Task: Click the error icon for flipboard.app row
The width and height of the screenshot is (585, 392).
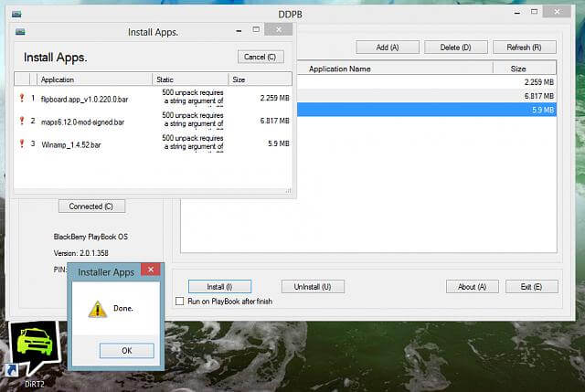Action: point(22,98)
